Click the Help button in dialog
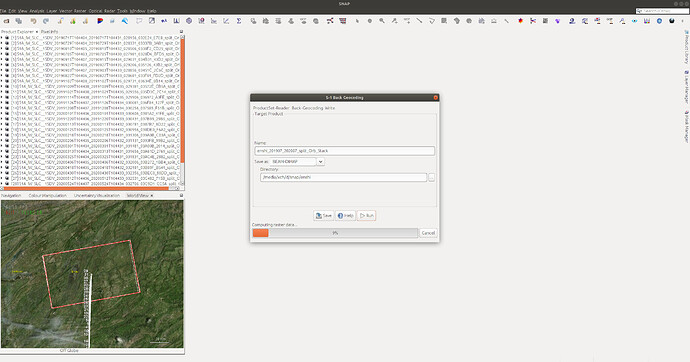 click(345, 216)
